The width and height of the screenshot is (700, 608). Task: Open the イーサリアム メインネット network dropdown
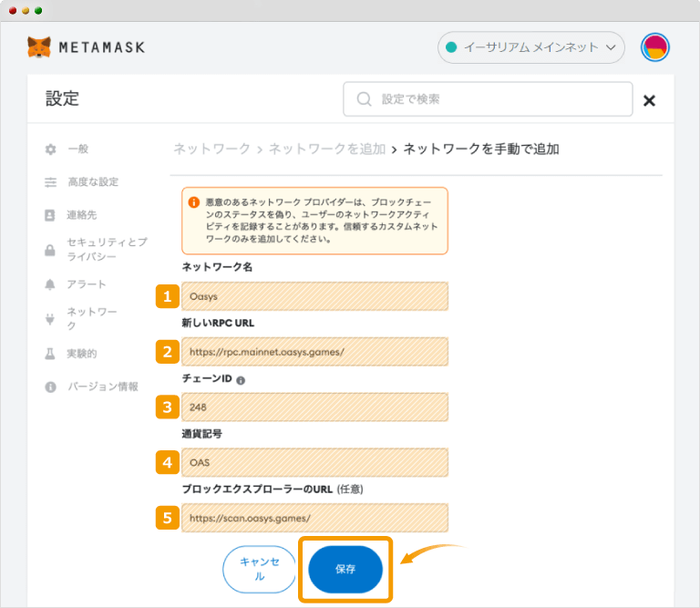pos(530,47)
